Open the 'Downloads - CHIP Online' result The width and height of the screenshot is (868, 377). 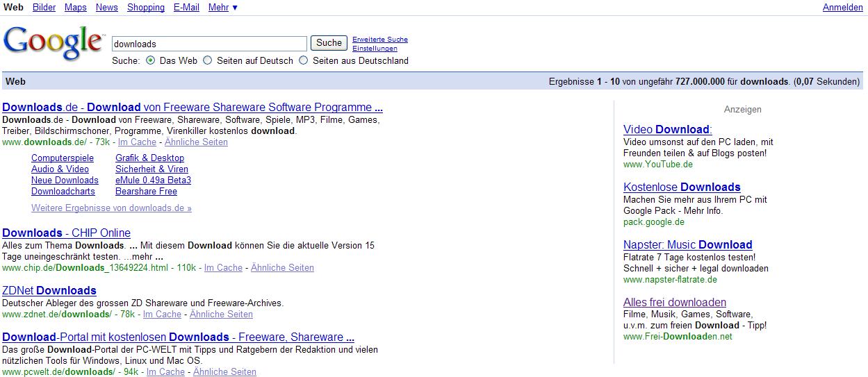point(66,233)
